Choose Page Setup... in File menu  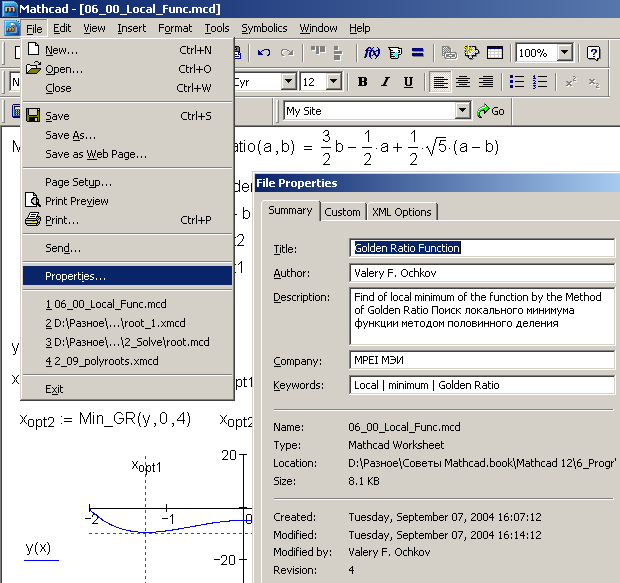click(x=127, y=182)
